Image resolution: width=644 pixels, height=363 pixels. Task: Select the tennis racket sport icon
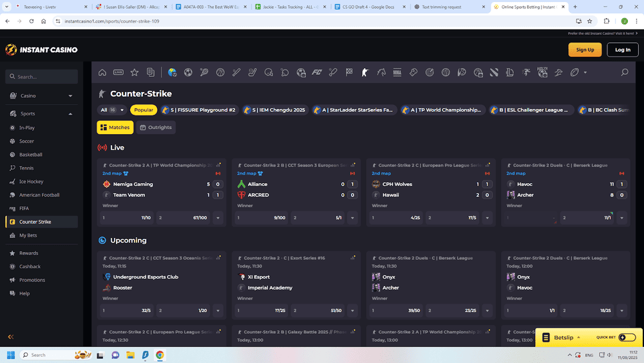click(x=204, y=72)
